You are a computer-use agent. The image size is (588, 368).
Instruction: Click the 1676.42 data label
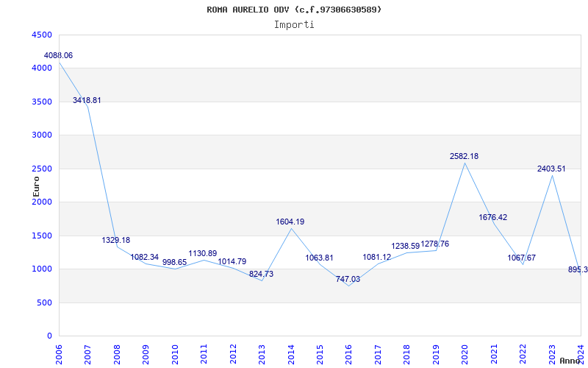click(x=492, y=217)
